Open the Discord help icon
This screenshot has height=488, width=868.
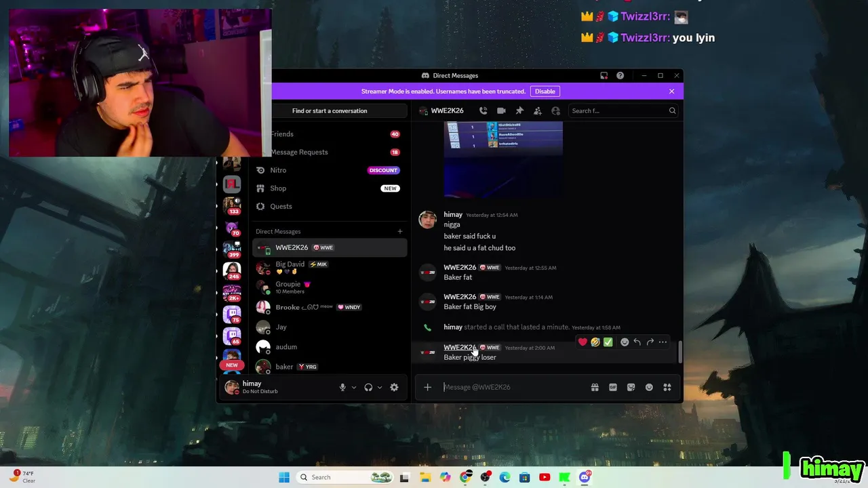[x=620, y=75]
